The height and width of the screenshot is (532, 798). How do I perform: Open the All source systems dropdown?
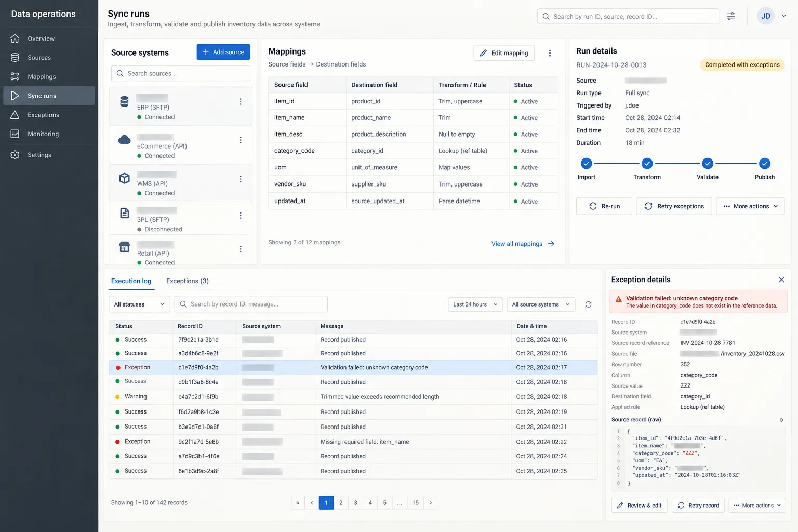point(541,304)
